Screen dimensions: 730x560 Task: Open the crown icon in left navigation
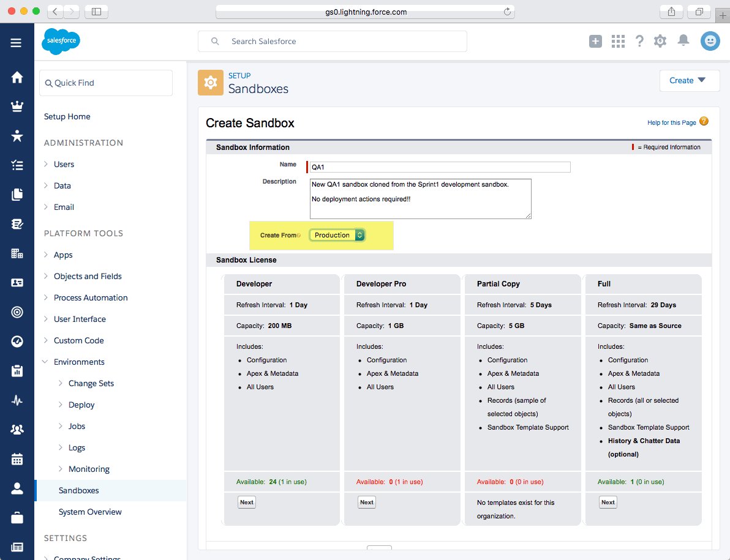(17, 106)
